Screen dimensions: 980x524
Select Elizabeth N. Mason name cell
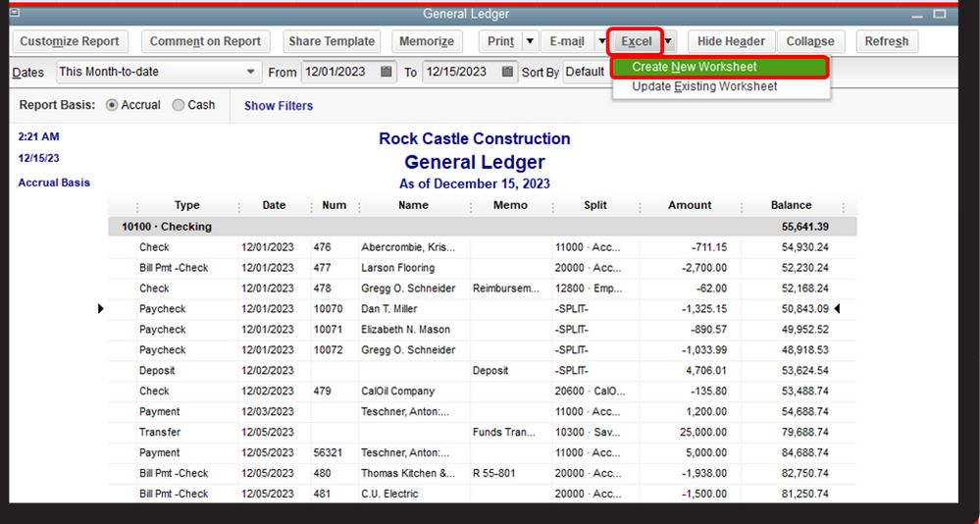click(405, 330)
